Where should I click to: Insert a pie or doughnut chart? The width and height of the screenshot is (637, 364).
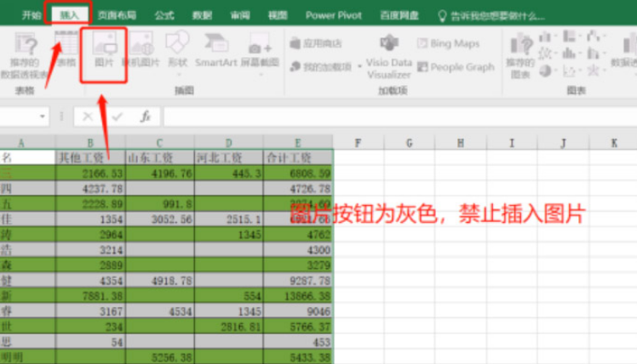[x=547, y=71]
